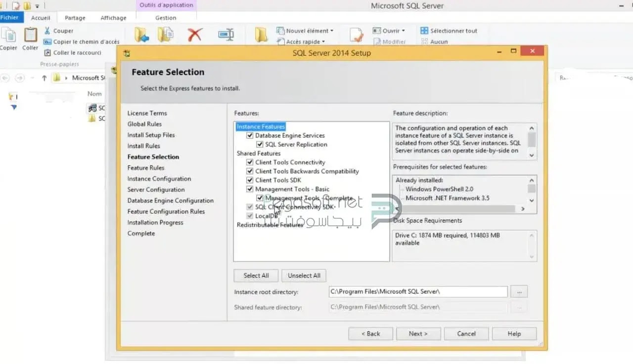Image resolution: width=633 pixels, height=364 pixels.
Task: Click the breadcrumb chevron before Microsoft S…
Action: click(66, 78)
